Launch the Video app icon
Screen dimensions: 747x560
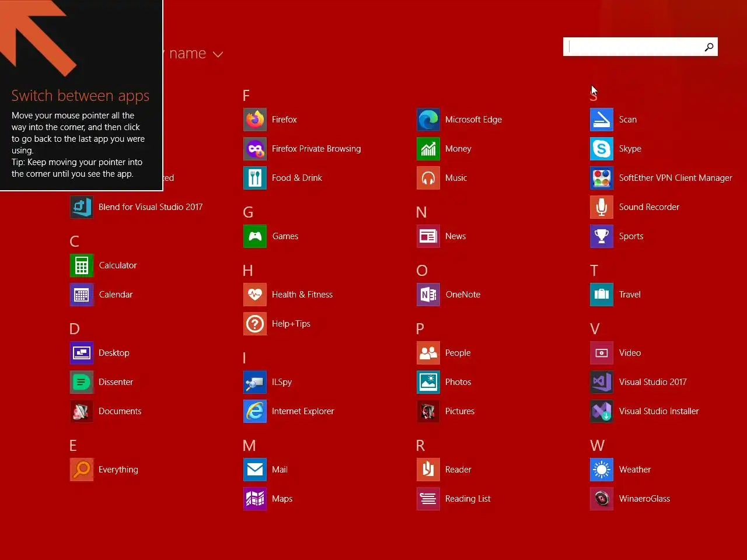coord(602,353)
